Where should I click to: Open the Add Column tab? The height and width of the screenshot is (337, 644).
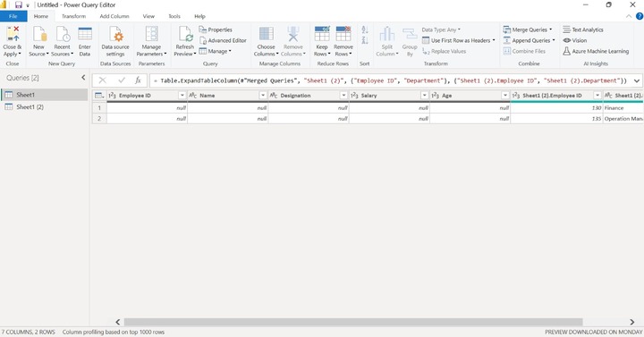pyautogui.click(x=114, y=16)
